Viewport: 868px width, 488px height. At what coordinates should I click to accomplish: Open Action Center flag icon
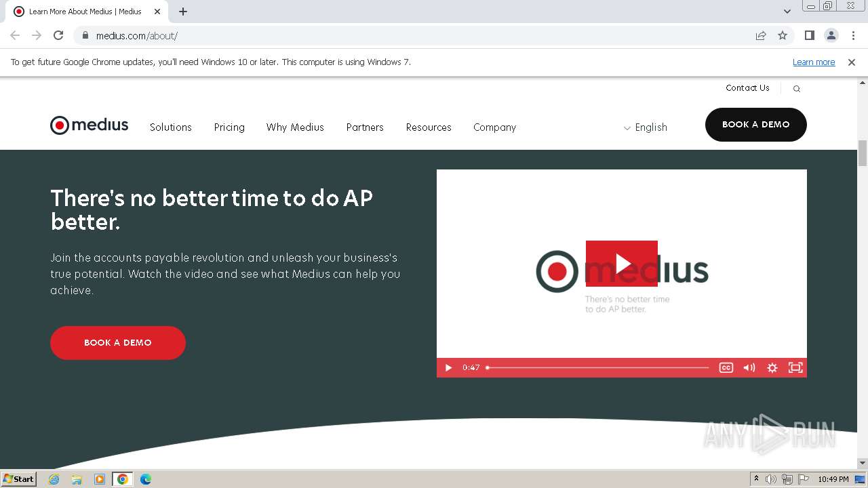804,479
